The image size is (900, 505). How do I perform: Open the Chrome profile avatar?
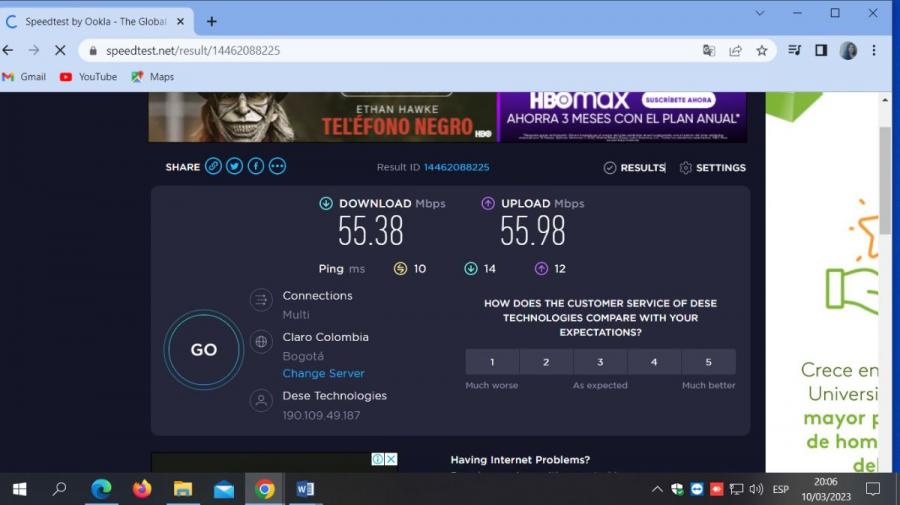tap(848, 50)
